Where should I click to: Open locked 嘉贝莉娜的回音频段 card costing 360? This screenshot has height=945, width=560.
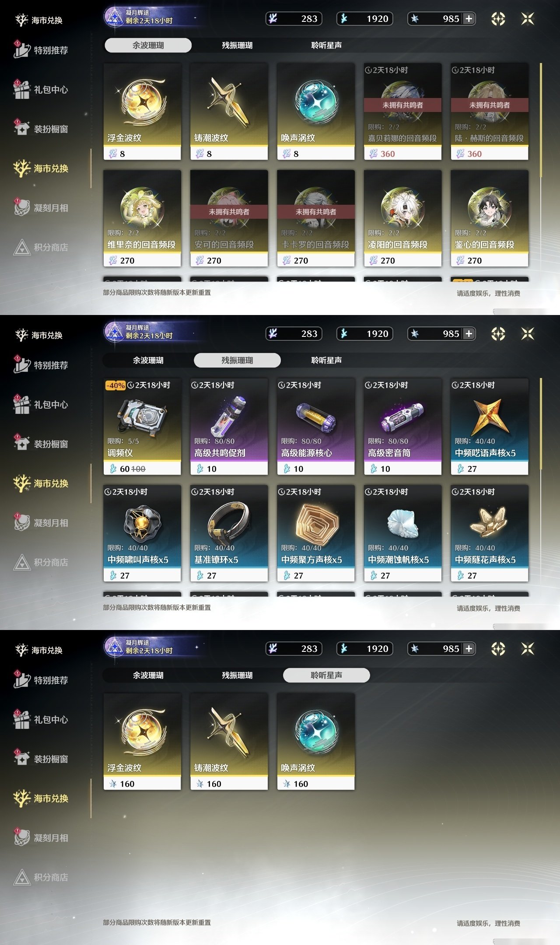(402, 111)
